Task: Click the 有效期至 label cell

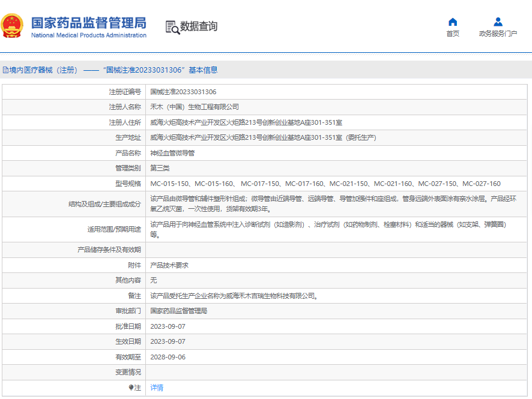Action: tap(74, 357)
